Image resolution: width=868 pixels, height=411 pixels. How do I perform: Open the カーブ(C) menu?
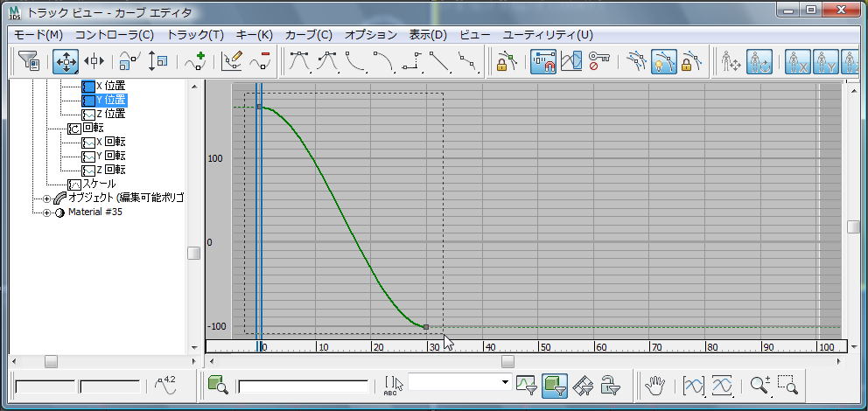[x=308, y=35]
